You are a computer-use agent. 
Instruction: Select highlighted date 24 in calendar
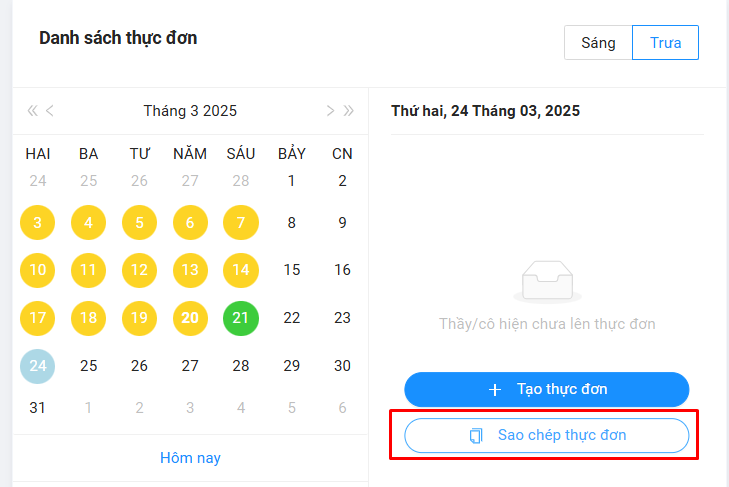pos(38,366)
